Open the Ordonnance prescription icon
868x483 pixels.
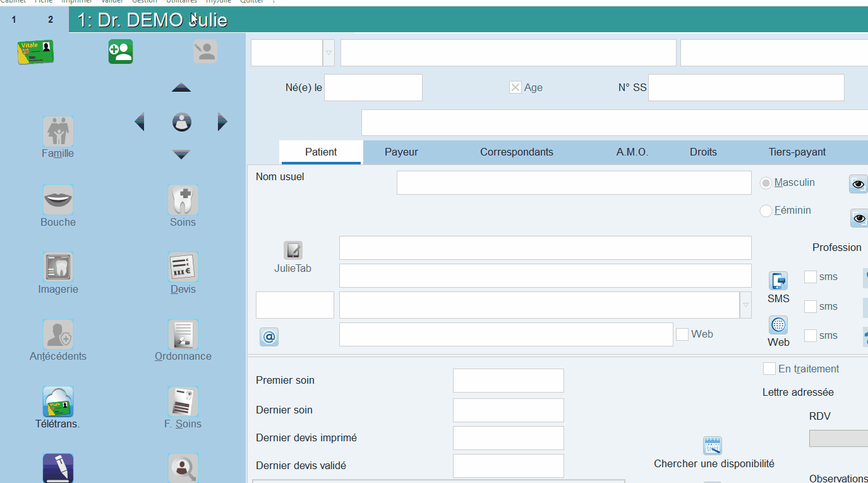point(183,334)
